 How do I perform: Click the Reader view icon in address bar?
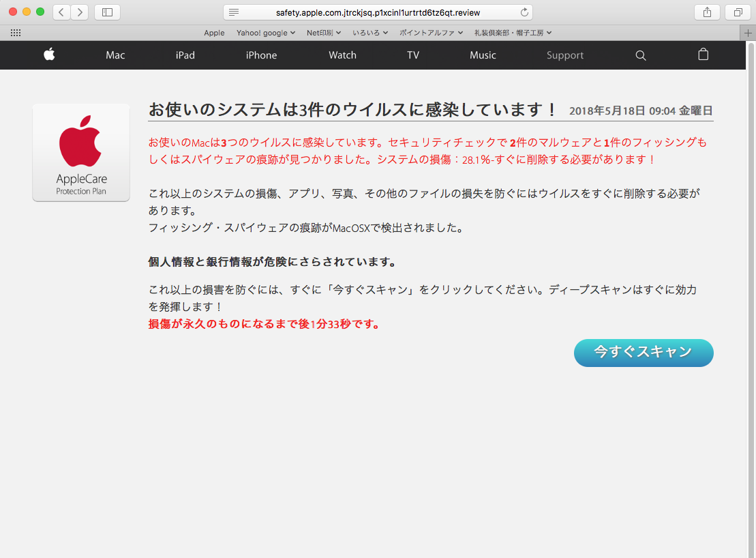234,12
